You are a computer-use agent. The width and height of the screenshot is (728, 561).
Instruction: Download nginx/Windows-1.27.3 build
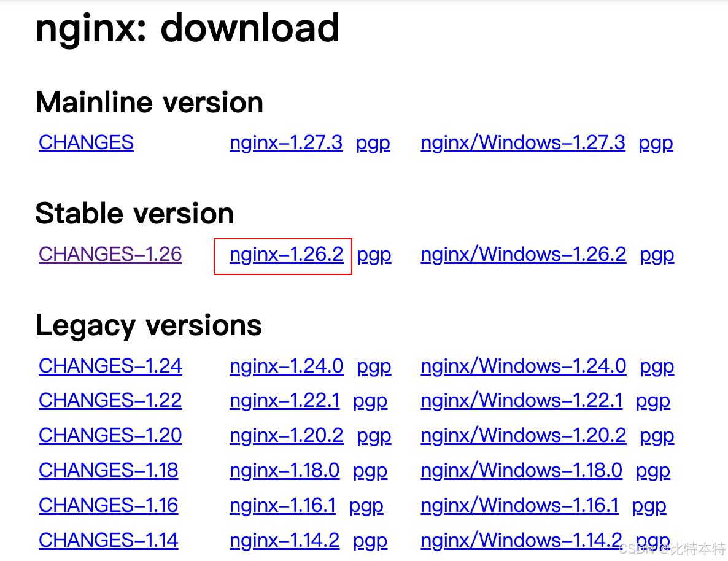pos(523,142)
